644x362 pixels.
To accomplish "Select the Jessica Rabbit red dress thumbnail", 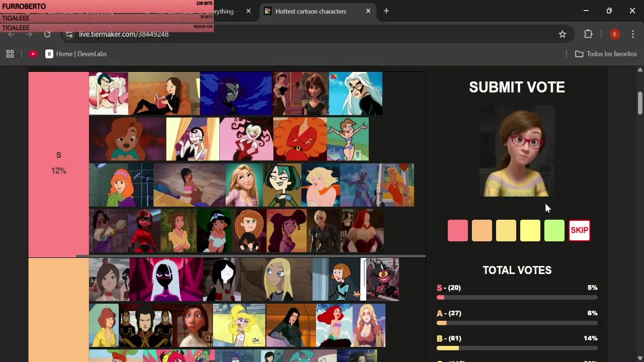I will tap(362, 230).
